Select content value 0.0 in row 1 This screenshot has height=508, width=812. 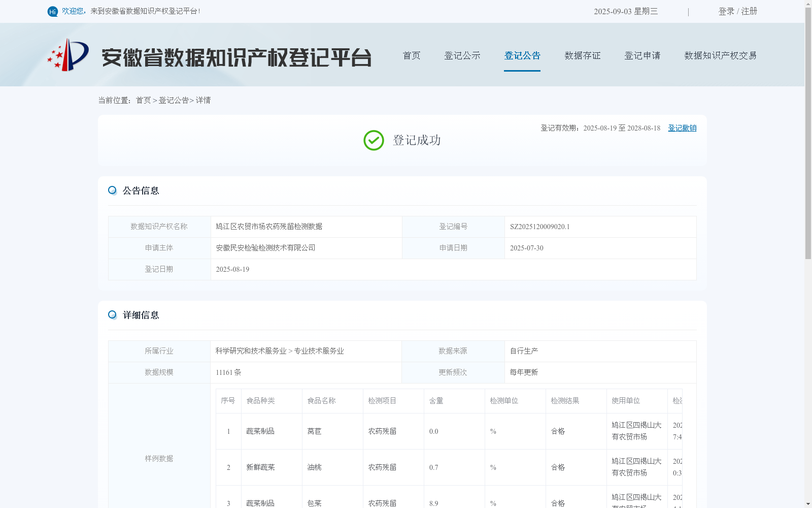(433, 431)
